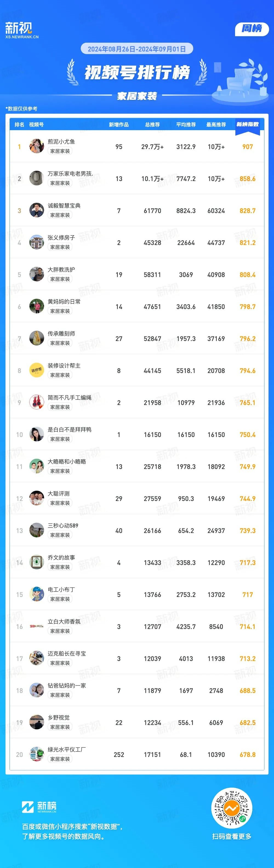Click the index score 858.6 of rank 2

coord(248,179)
